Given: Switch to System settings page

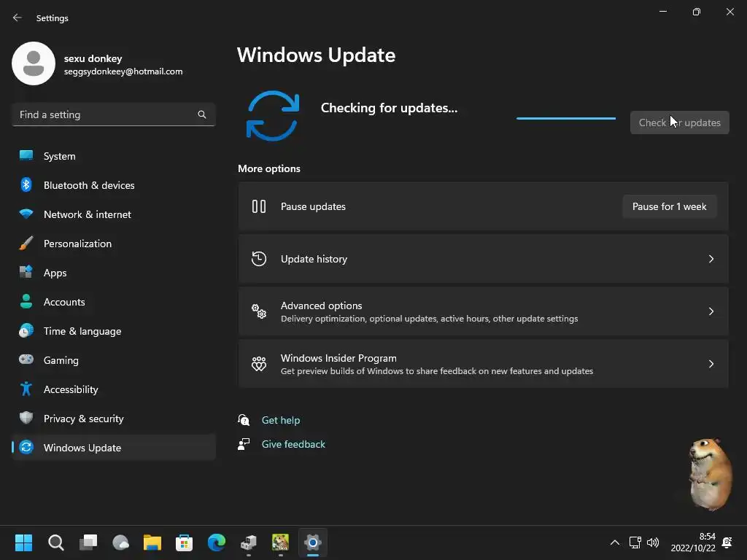Looking at the screenshot, I should (x=113, y=156).
